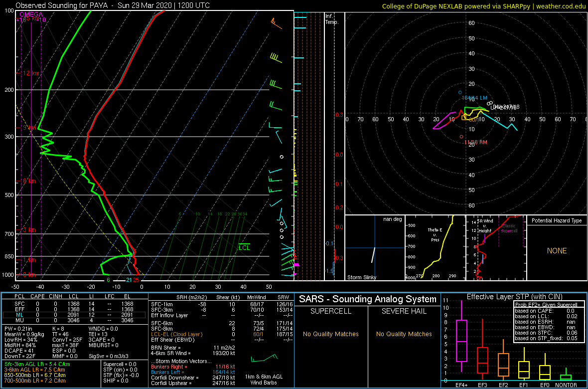Click the College of DuPage NEXLAB credit text
Image resolution: width=588 pixels, height=389 pixels.
[484, 6]
